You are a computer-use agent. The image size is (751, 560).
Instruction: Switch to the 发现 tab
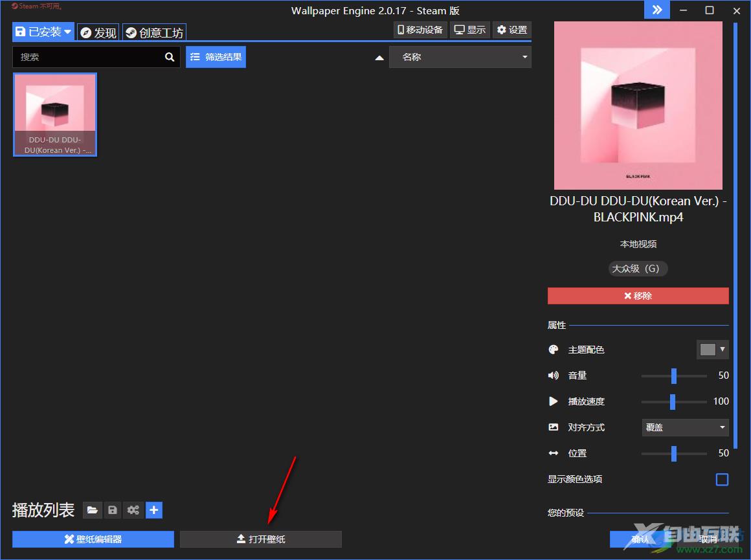click(x=98, y=32)
